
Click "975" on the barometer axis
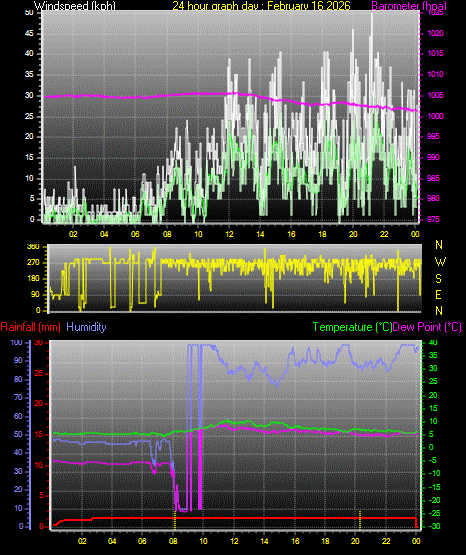(433, 219)
